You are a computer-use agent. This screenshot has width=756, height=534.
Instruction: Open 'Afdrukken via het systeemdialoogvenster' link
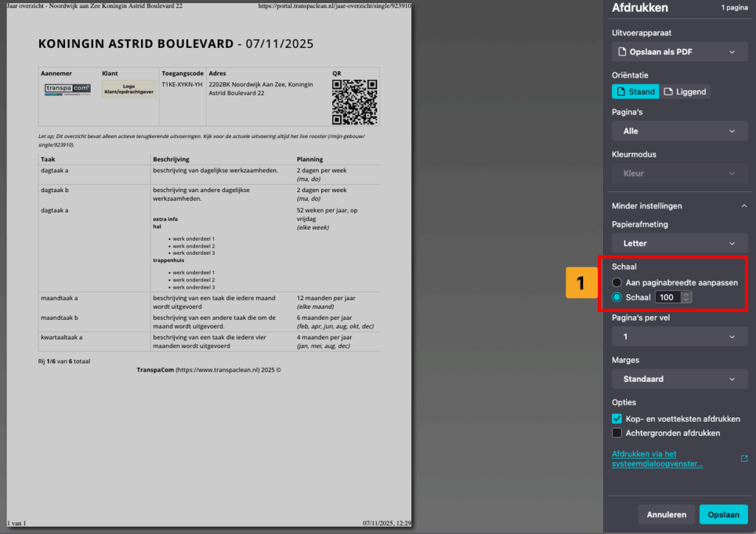tap(657, 459)
